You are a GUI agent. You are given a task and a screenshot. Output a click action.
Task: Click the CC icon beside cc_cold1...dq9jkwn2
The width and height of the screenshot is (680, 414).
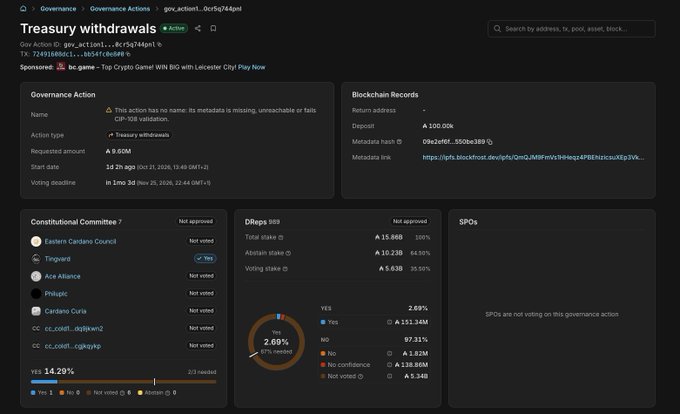[36, 329]
